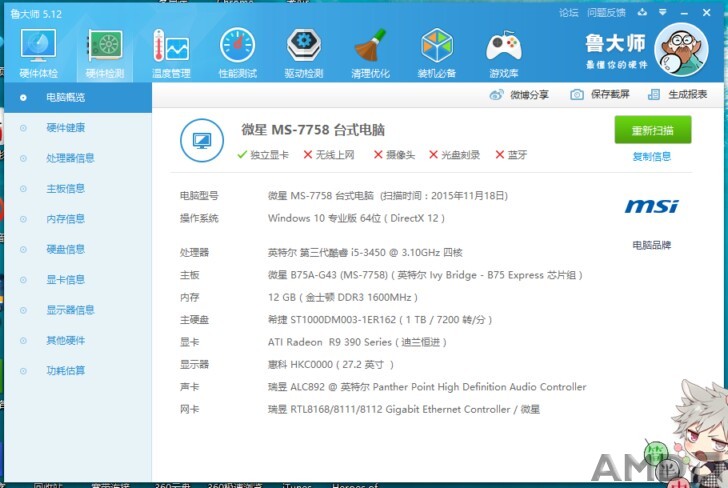Minimize the 鲁大师 window
This screenshot has height=488, width=728.
coord(684,13)
